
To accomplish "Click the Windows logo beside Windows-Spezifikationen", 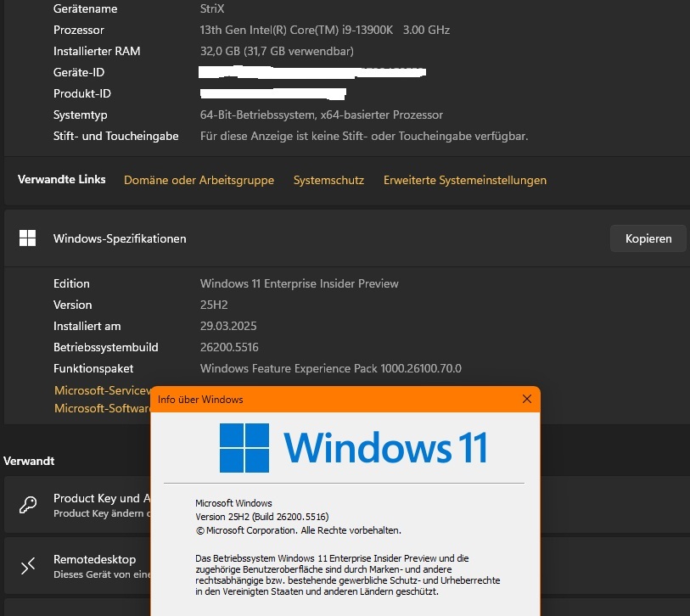I will point(27,238).
